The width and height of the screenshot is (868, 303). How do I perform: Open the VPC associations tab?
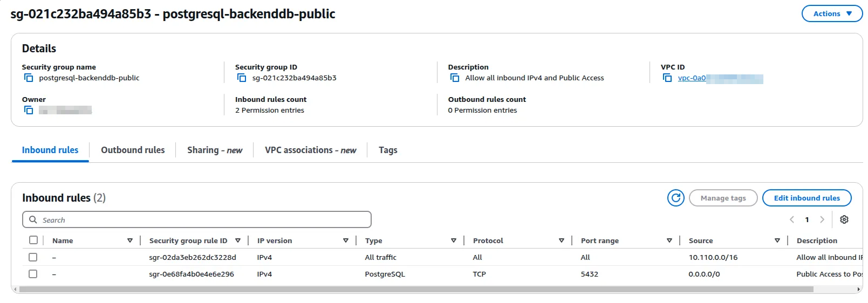coord(310,150)
